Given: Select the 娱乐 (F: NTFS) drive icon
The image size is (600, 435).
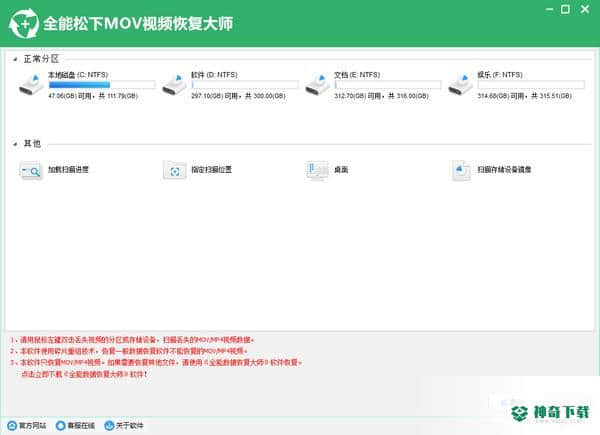Looking at the screenshot, I should (x=461, y=85).
